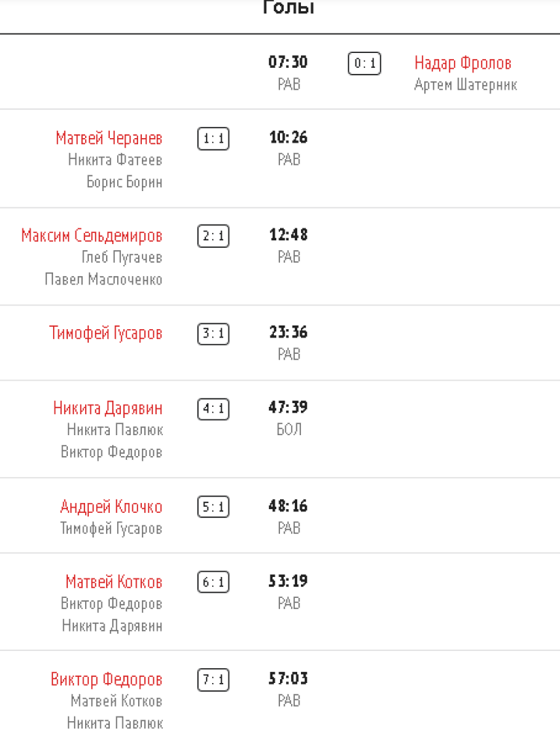Open Тимофей Гусаров, scorer of 3:1 goal

coord(106,333)
